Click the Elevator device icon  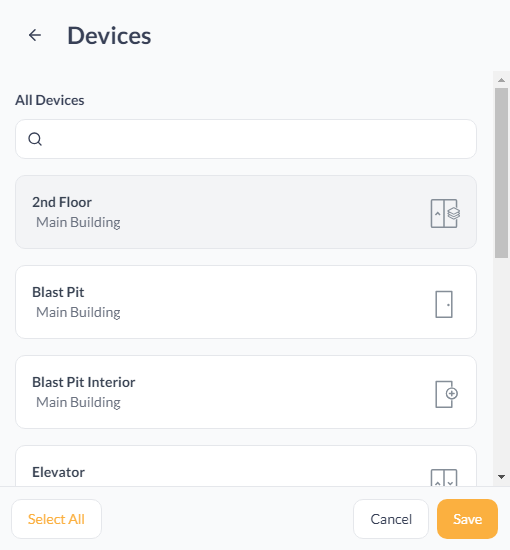(x=444, y=478)
